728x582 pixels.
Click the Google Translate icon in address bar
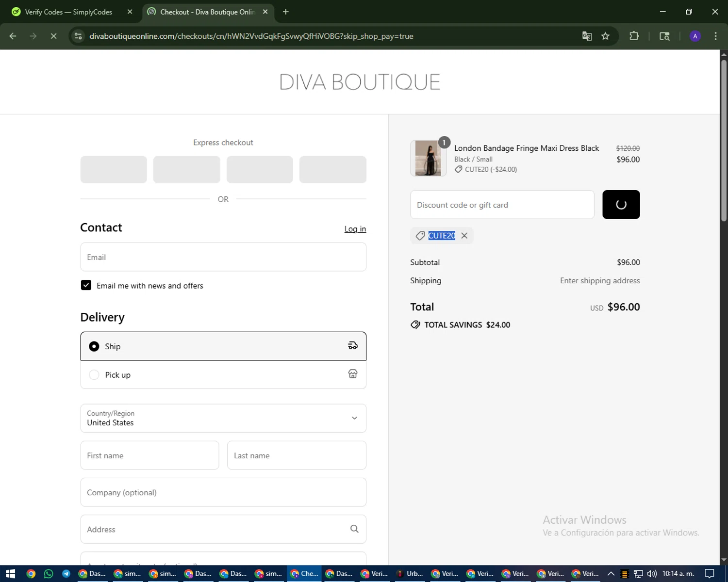(587, 36)
